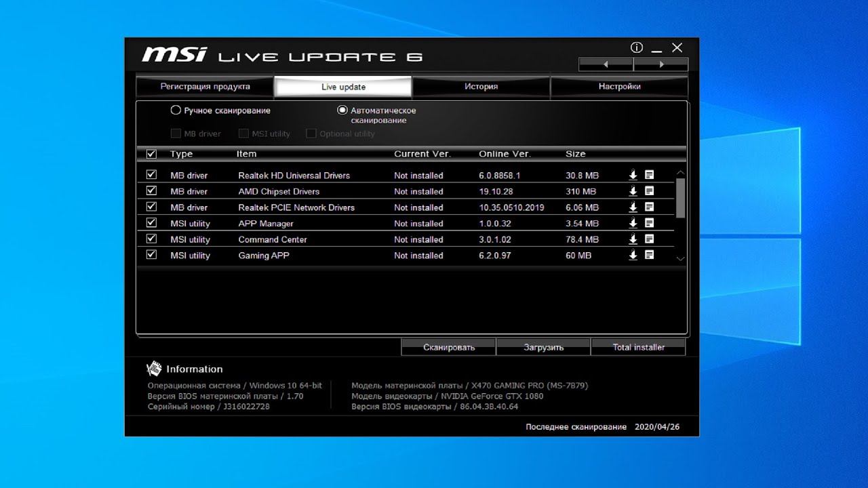
Task: Open the Настройки tab
Action: [x=619, y=87]
